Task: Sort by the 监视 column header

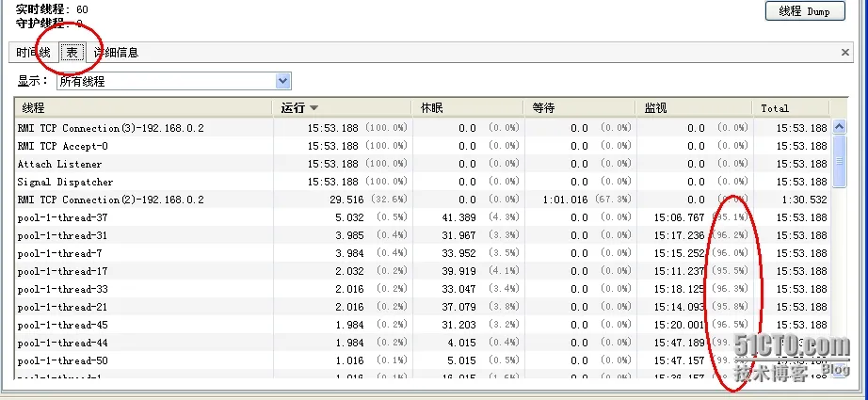Action: coord(695,108)
